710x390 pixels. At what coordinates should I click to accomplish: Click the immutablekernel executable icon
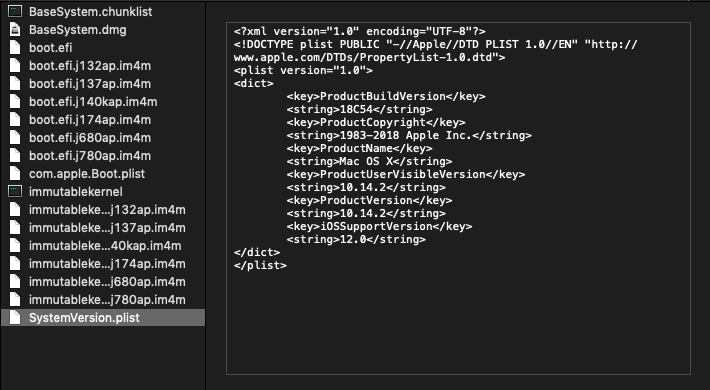(15, 192)
